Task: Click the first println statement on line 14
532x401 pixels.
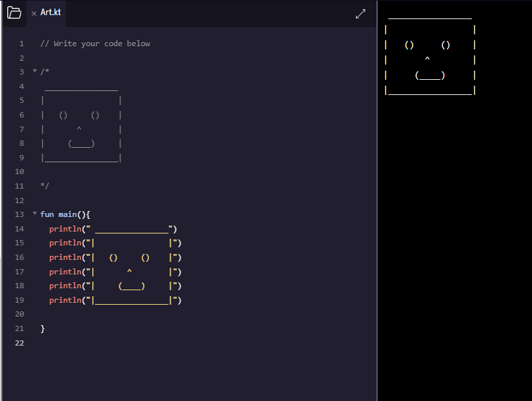Action: pyautogui.click(x=66, y=228)
